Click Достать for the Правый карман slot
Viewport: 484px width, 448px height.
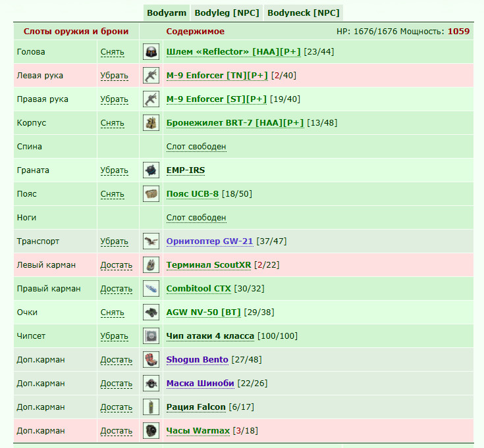click(x=117, y=289)
